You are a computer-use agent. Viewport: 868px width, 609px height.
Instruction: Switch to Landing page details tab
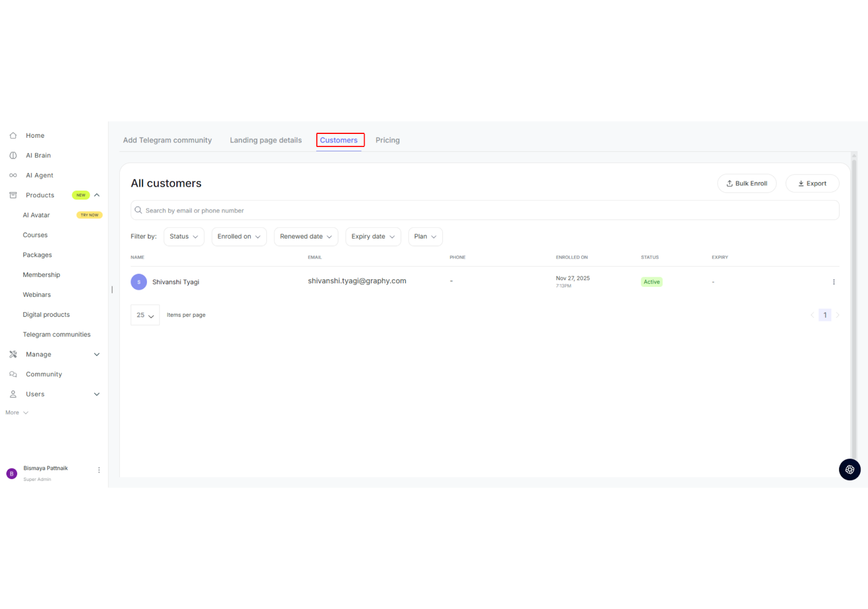(266, 140)
